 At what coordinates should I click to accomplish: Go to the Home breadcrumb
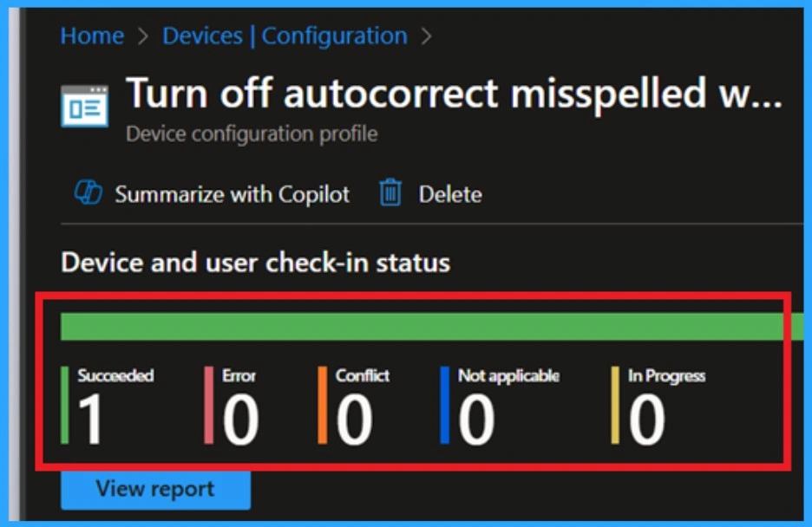[91, 36]
